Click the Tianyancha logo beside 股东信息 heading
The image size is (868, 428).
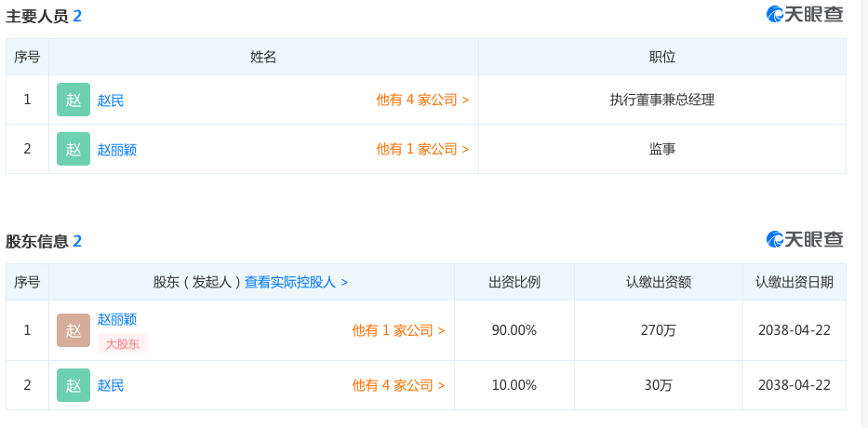(x=804, y=239)
